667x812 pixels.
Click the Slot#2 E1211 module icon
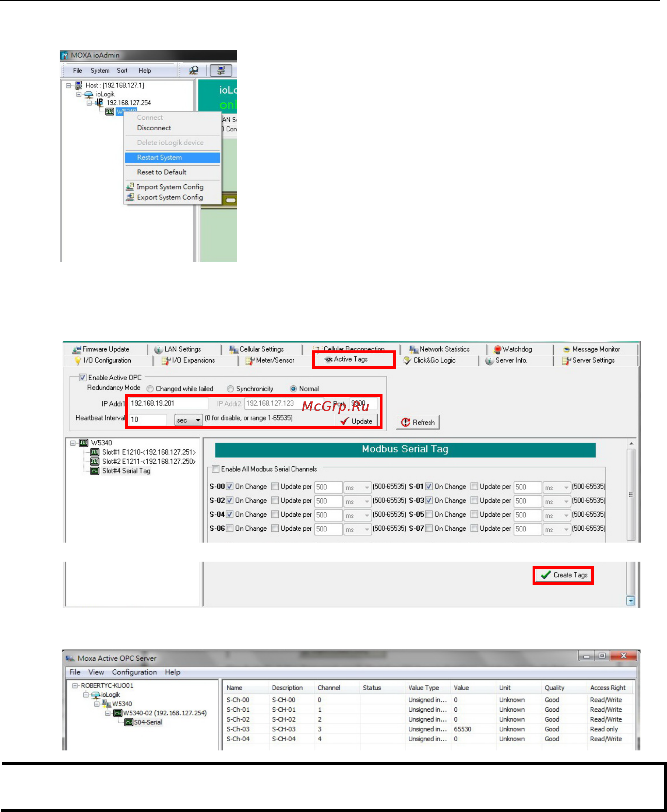coord(95,461)
